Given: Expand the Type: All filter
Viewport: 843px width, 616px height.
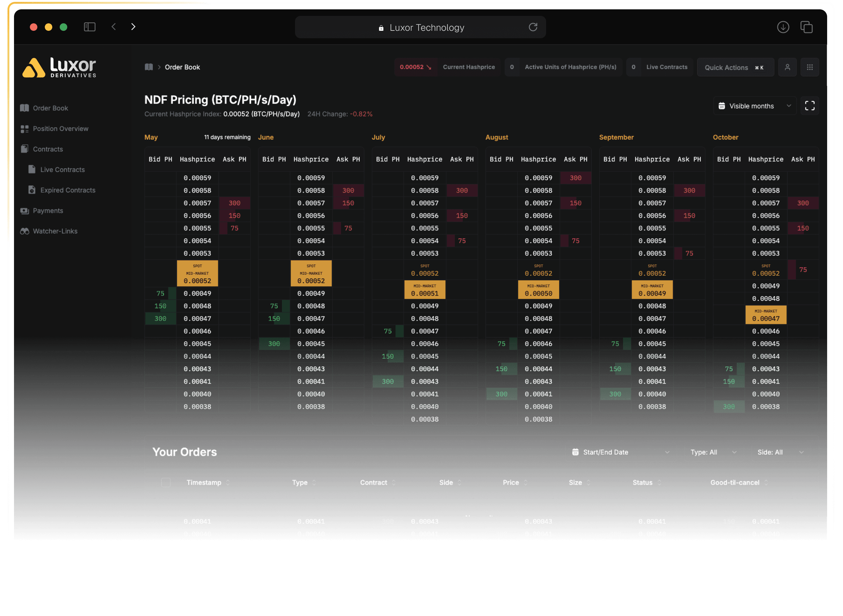Looking at the screenshot, I should pyautogui.click(x=713, y=452).
